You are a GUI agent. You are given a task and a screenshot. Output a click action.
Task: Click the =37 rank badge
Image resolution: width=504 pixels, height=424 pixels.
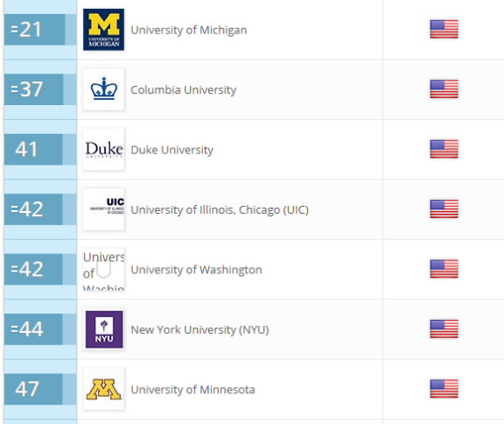click(34, 89)
